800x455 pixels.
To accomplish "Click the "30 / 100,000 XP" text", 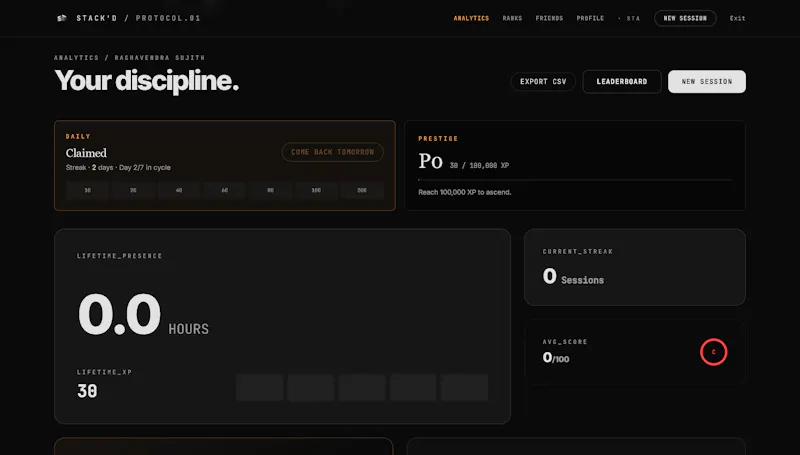I will (x=479, y=166).
